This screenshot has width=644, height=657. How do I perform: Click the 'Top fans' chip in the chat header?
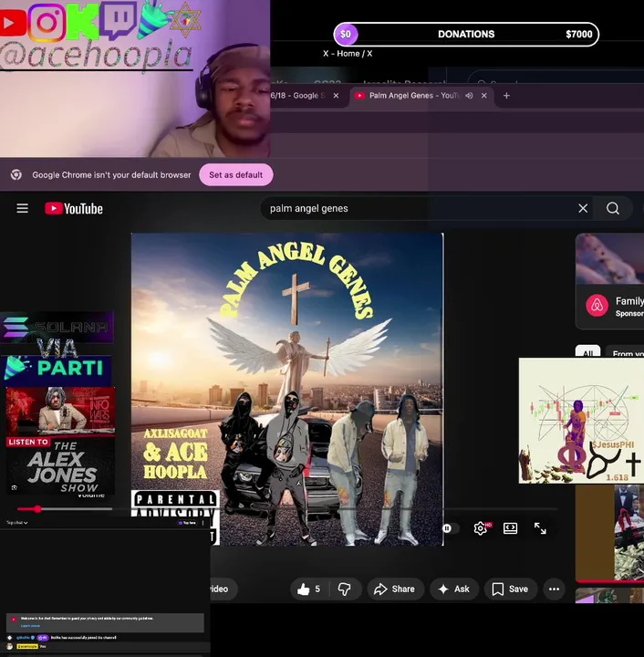coord(187,523)
